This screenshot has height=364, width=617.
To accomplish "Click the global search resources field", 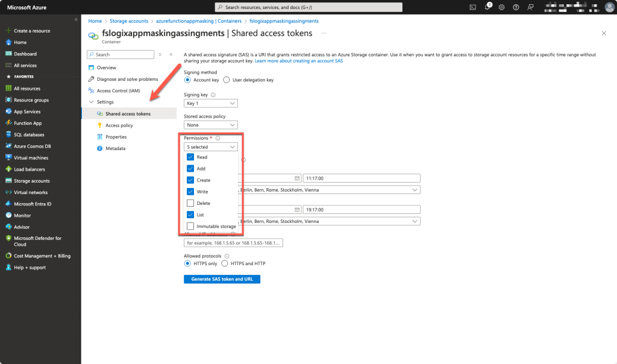I will 308,7.
